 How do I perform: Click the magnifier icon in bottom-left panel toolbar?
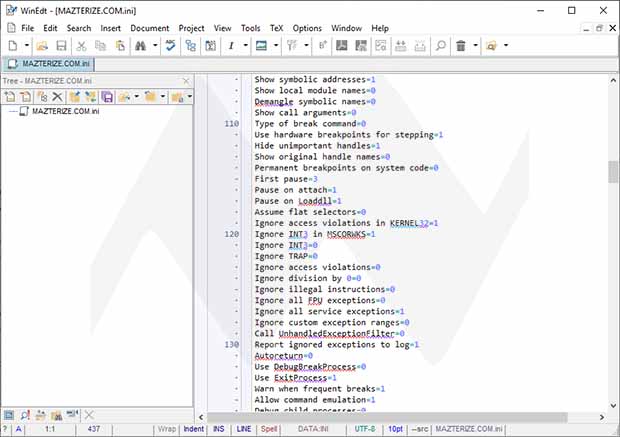tap(25, 415)
